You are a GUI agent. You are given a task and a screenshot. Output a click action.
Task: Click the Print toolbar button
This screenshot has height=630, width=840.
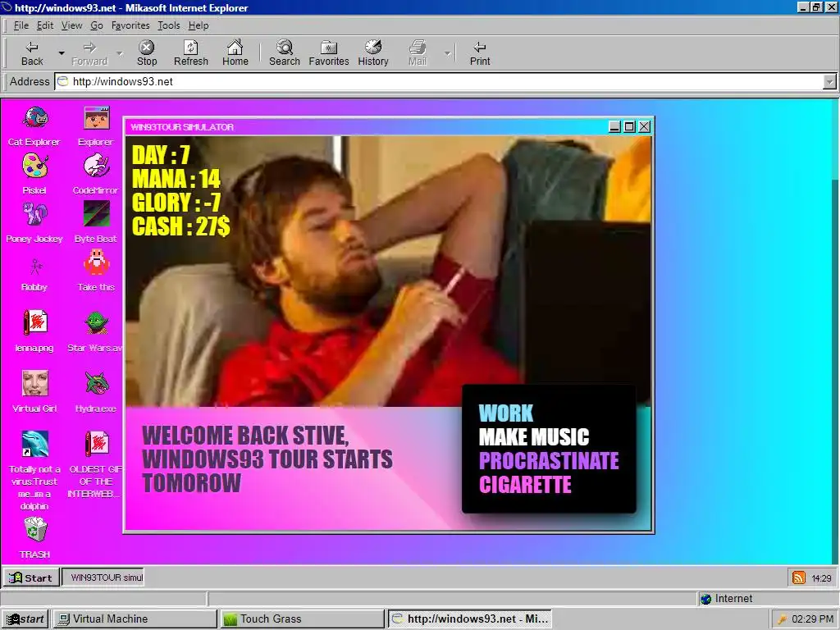tap(480, 53)
